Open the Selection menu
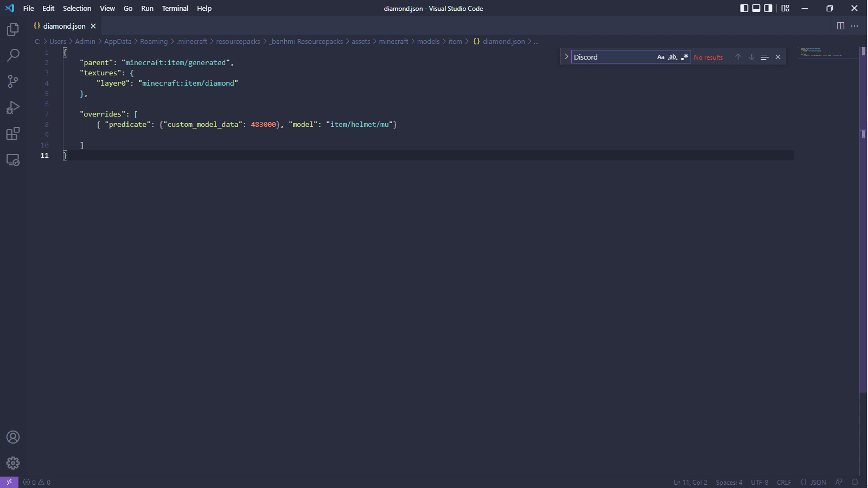 coord(77,8)
